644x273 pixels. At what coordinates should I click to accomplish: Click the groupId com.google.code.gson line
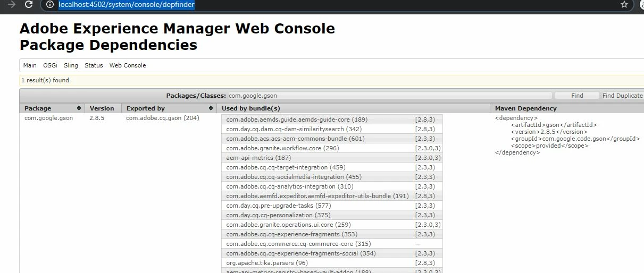[575, 139]
